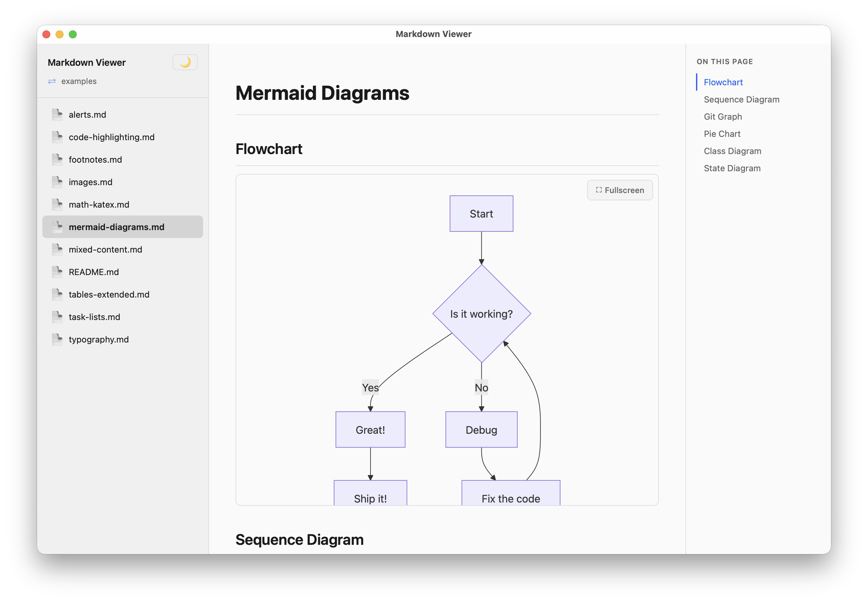Toggle dark mode with the moon icon
The image size is (868, 603).
[185, 62]
